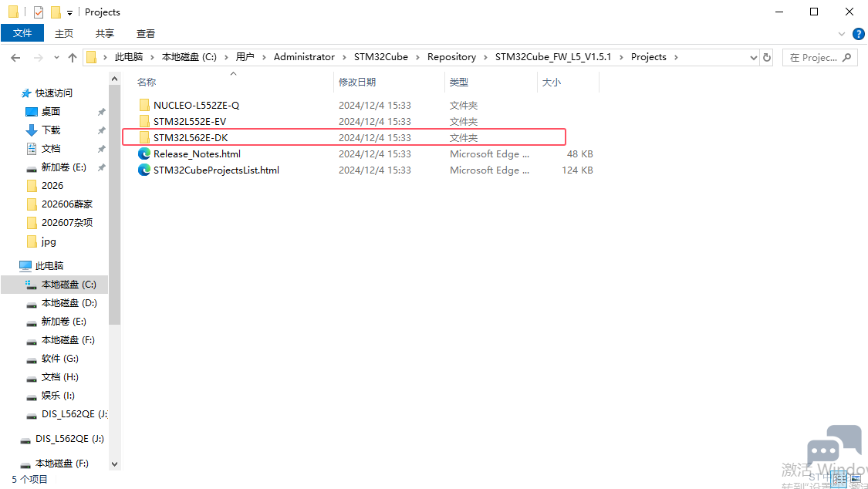Open Desktop 桌面 in quick access
This screenshot has width=868, height=489.
51,112
